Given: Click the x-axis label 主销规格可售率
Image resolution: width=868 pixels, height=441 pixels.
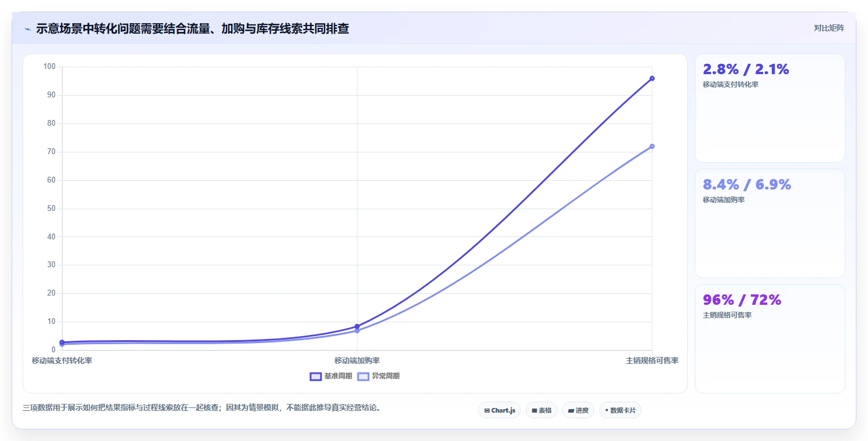Looking at the screenshot, I should coord(652,360).
